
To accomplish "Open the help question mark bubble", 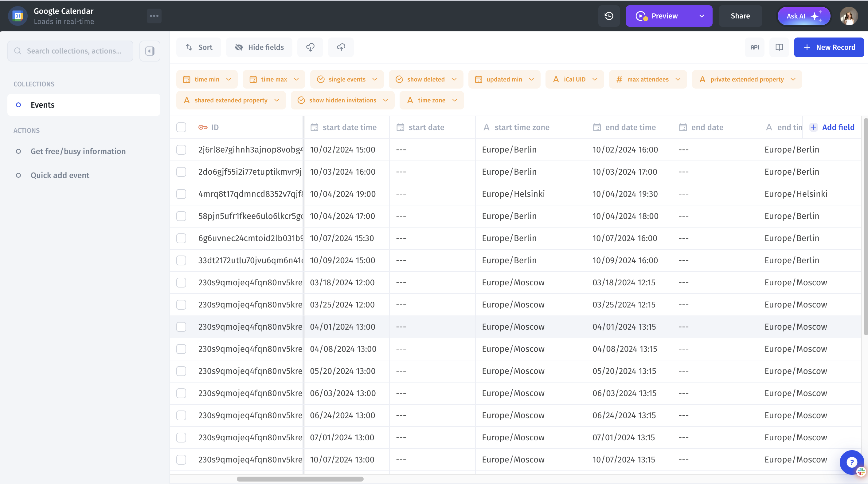I will (851, 462).
